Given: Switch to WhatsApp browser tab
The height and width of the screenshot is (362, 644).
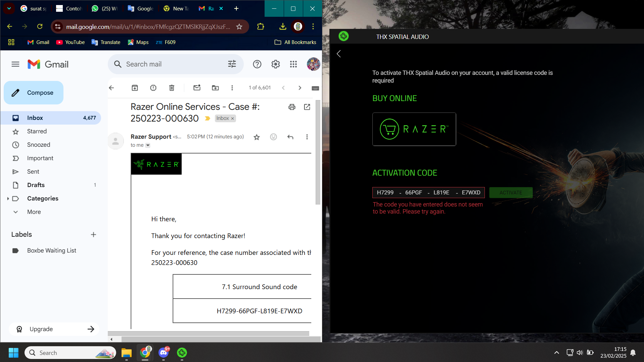Looking at the screenshot, I should (x=104, y=8).
